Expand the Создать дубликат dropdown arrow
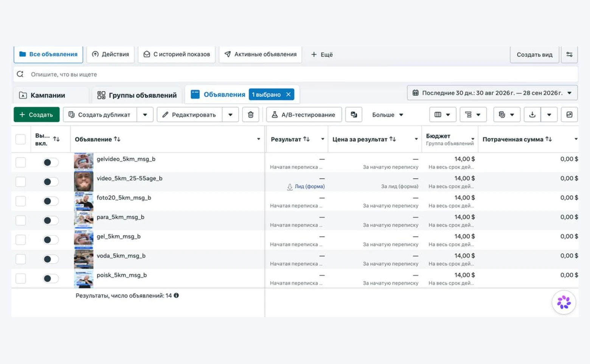The height and width of the screenshot is (364, 590). click(145, 115)
